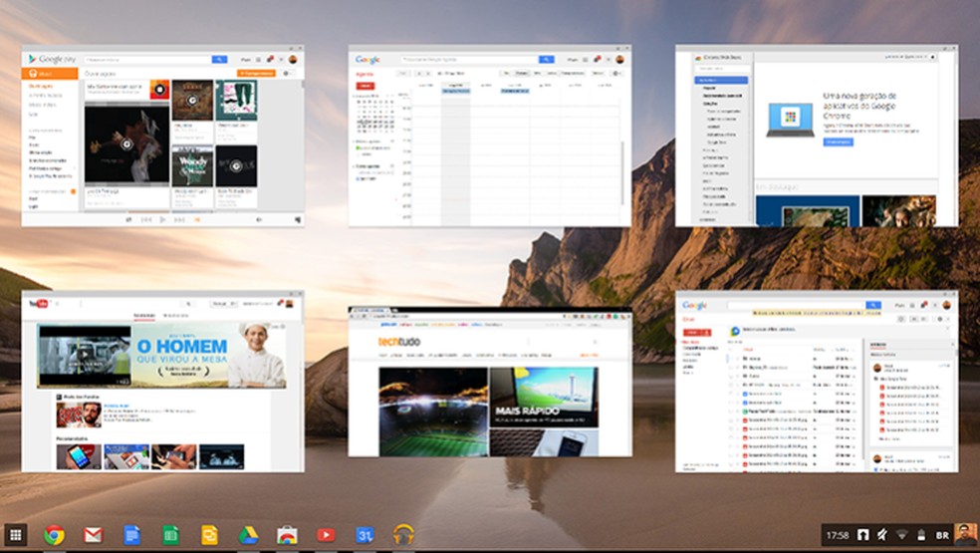Click the volume icon in Play Music player bar
The height and width of the screenshot is (553, 980).
click(x=259, y=219)
